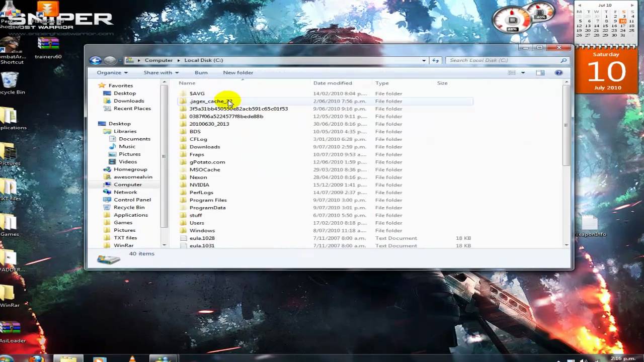The image size is (644, 362).
Task: Click the refresh button beside address bar
Action: [435, 60]
